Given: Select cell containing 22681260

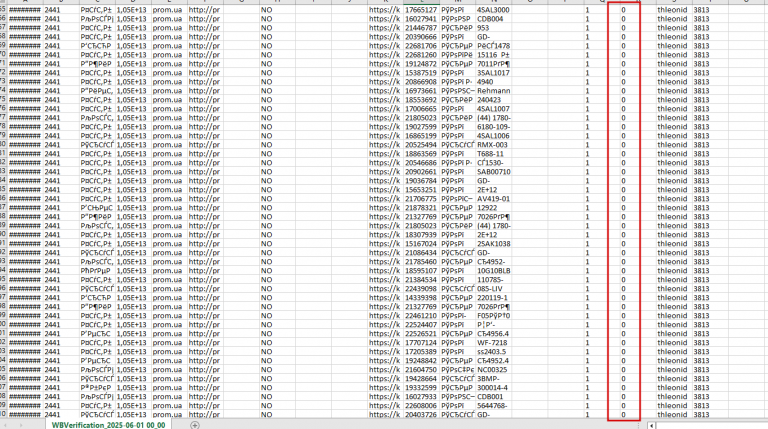Looking at the screenshot, I should [421, 55].
